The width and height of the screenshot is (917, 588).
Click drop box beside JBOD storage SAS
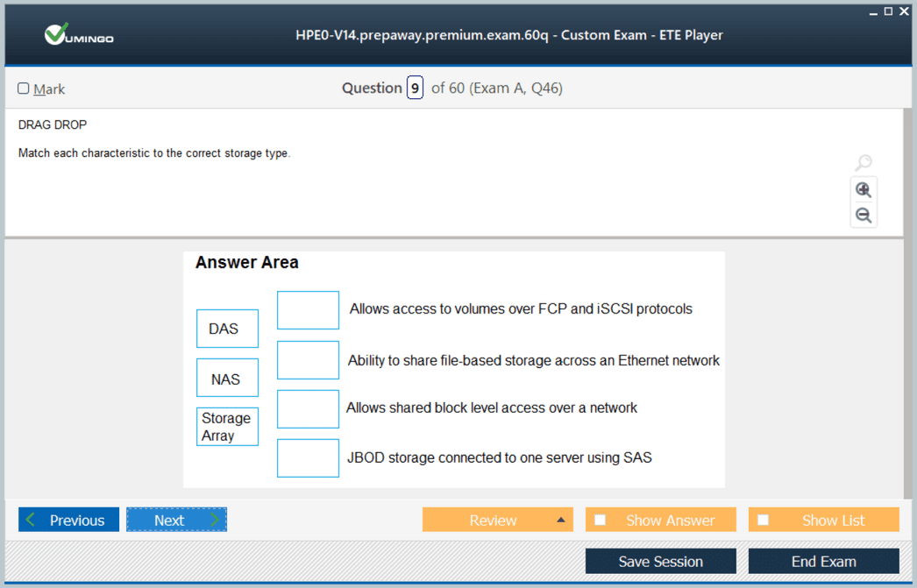coord(309,458)
